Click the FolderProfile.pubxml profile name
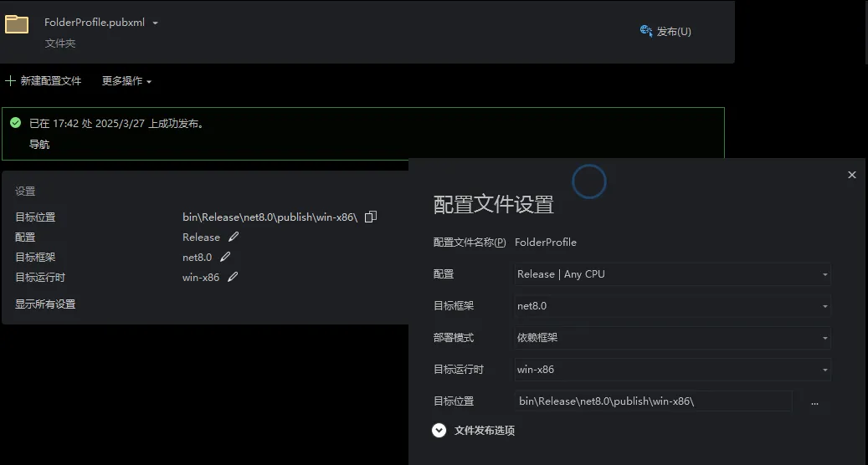868x465 pixels. pyautogui.click(x=95, y=23)
